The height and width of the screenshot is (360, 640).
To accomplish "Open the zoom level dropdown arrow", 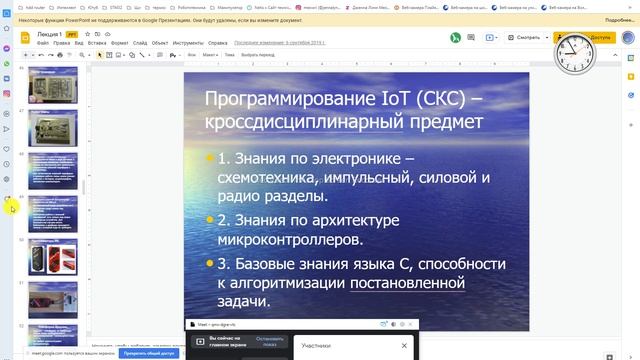I will tap(89, 55).
